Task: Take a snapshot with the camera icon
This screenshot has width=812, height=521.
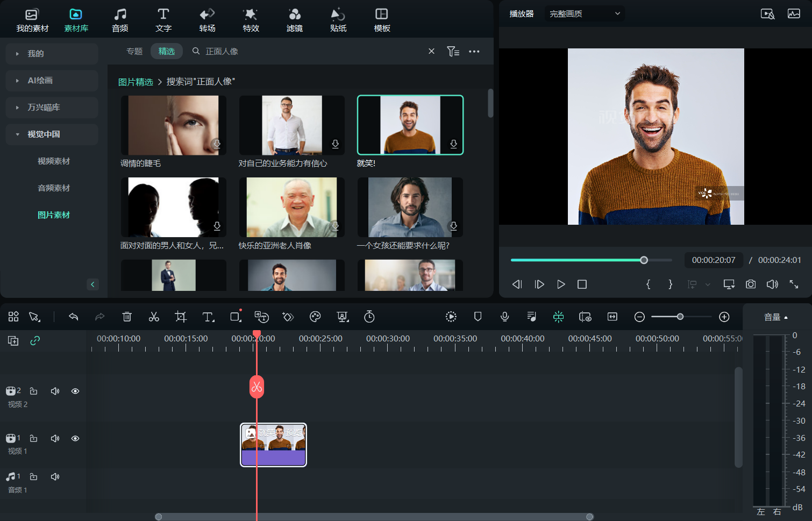Action: pyautogui.click(x=750, y=284)
